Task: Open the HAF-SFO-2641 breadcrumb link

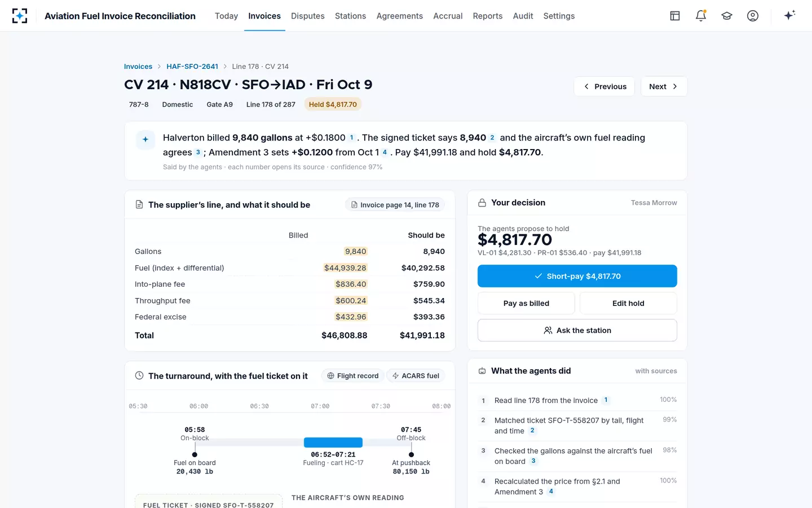Action: point(192,67)
